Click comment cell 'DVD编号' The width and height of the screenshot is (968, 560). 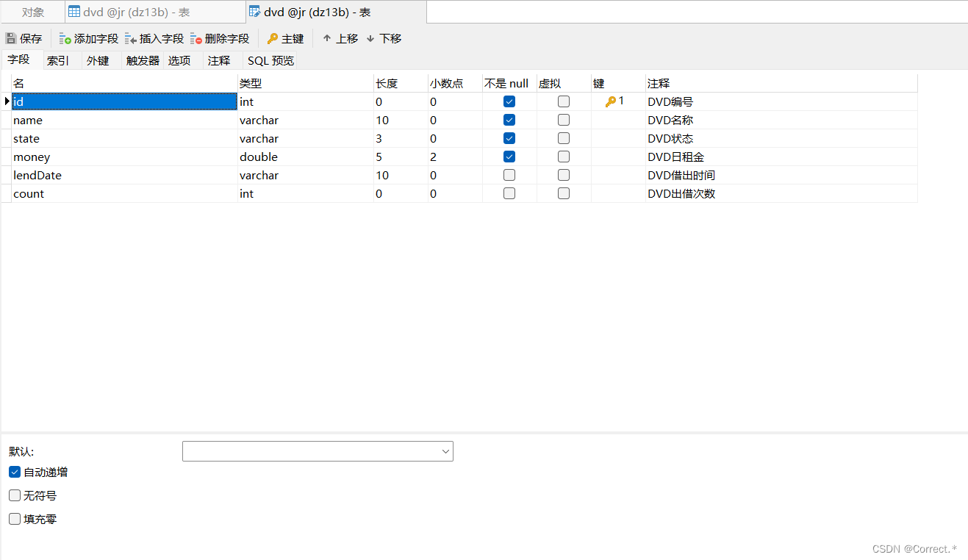(781, 101)
